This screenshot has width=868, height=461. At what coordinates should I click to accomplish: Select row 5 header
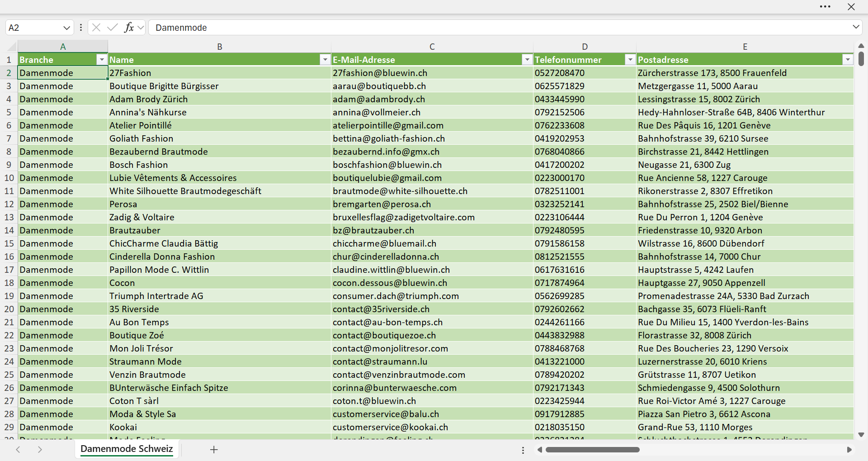[9, 112]
